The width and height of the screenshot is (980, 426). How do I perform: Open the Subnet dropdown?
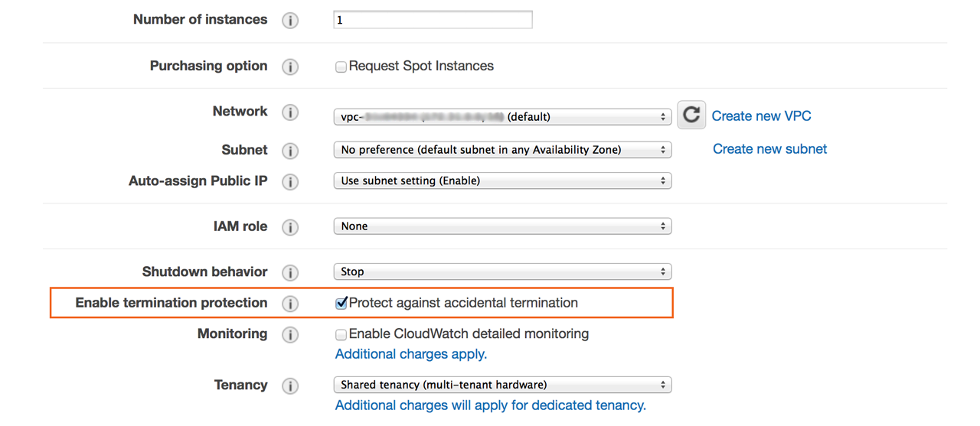(x=502, y=150)
